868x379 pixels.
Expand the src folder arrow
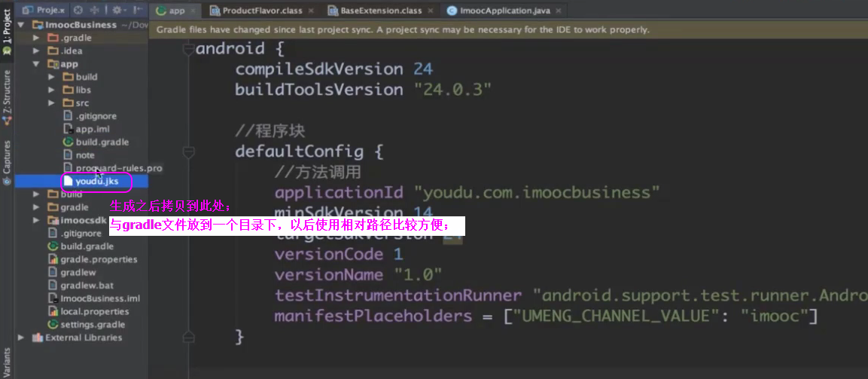coord(51,103)
